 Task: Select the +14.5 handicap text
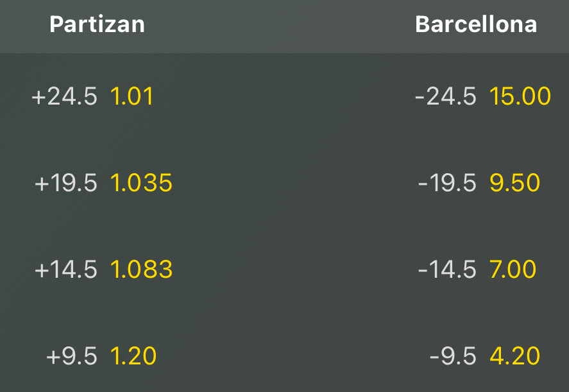pyautogui.click(x=66, y=269)
